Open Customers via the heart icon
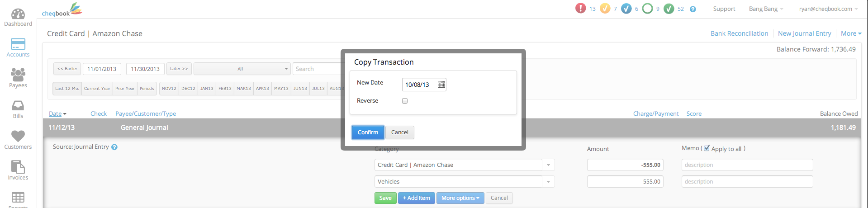Image resolution: width=868 pixels, height=208 pixels. pyautogui.click(x=18, y=136)
